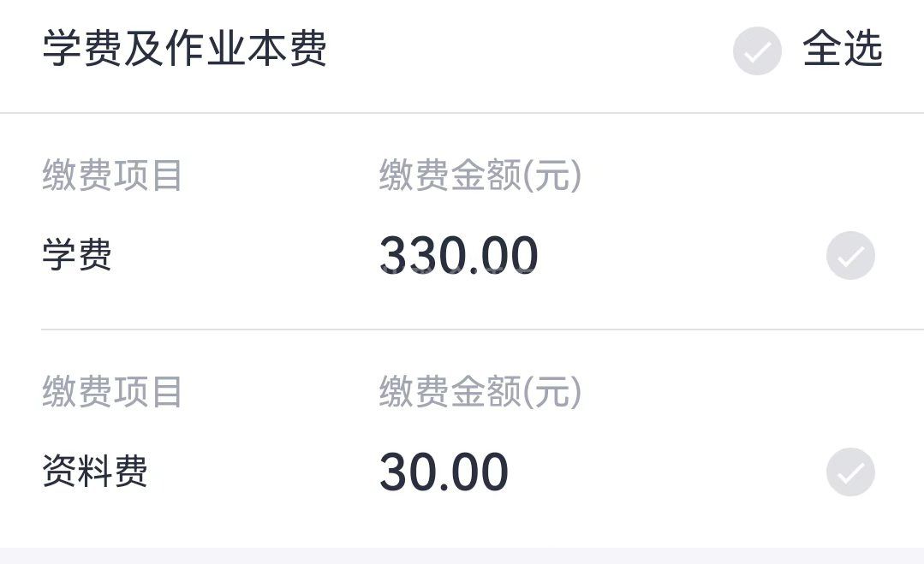
Task: Tap the 缴费项目 header above 学费
Action: [112, 175]
